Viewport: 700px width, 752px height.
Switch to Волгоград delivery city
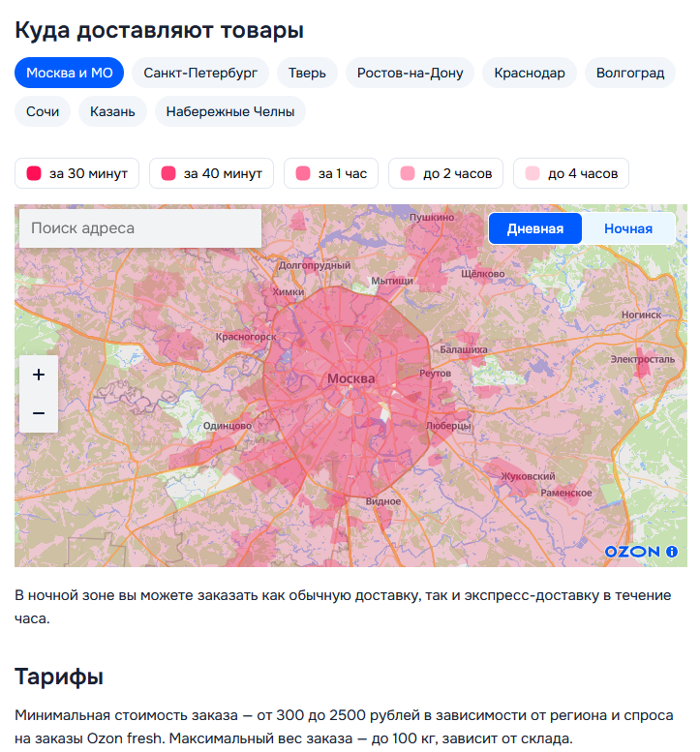[630, 73]
